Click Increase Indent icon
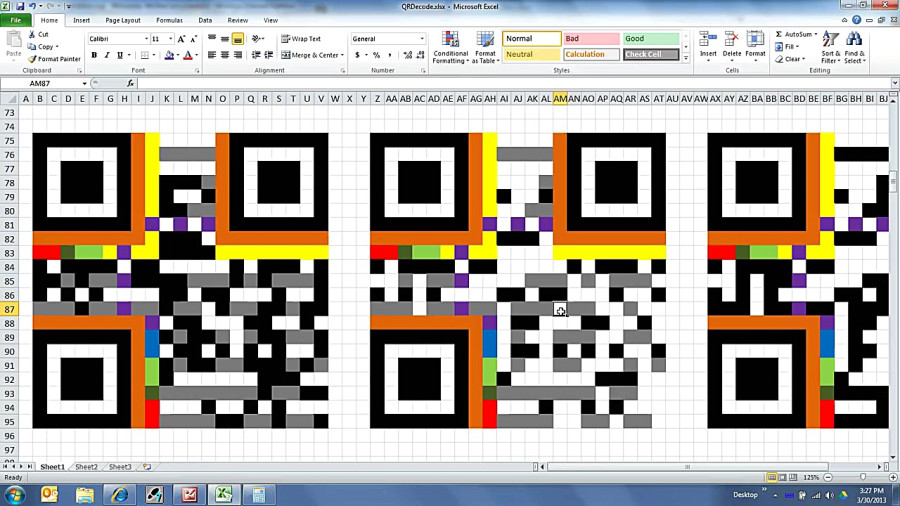Viewport: 900px width, 506px height. click(x=269, y=55)
